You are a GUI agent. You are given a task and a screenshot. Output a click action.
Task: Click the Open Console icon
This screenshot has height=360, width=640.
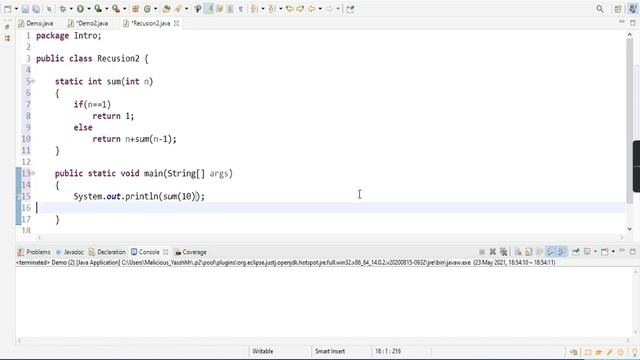(604, 252)
